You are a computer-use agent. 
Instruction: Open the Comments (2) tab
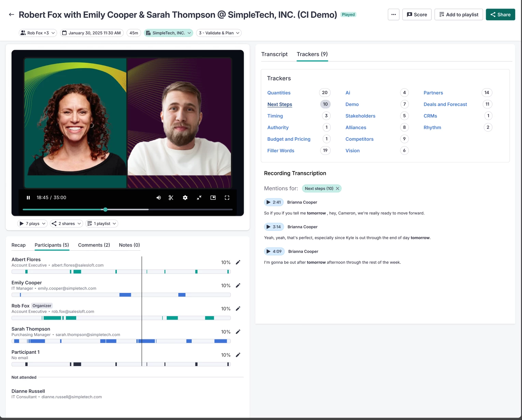click(94, 245)
